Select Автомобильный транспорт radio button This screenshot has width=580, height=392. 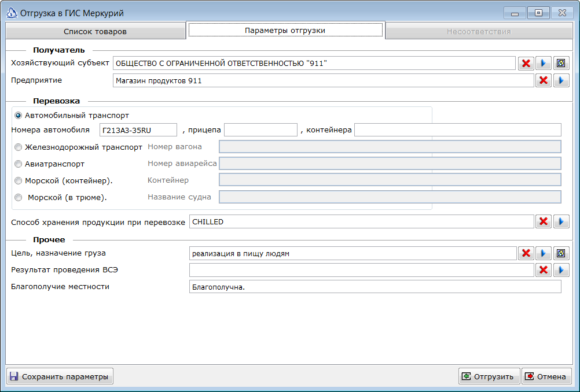(x=18, y=116)
